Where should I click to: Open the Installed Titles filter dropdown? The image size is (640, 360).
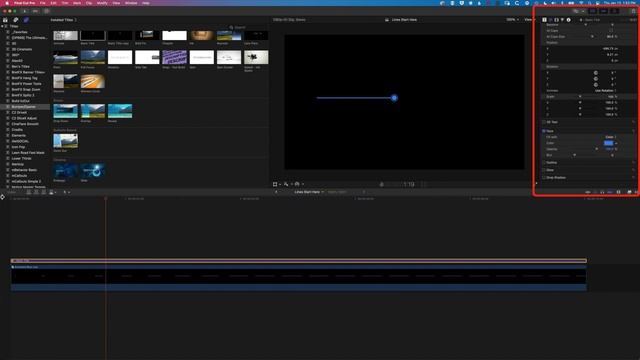(x=63, y=20)
